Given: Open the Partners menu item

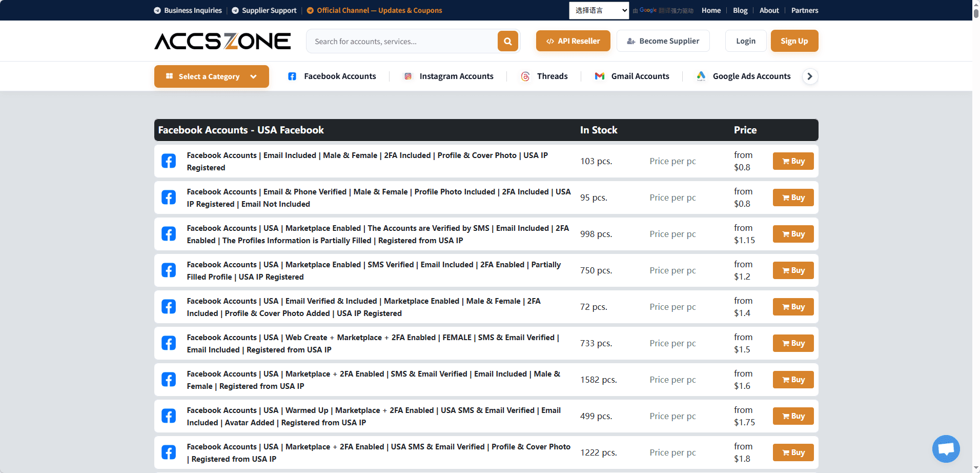Looking at the screenshot, I should [805, 10].
